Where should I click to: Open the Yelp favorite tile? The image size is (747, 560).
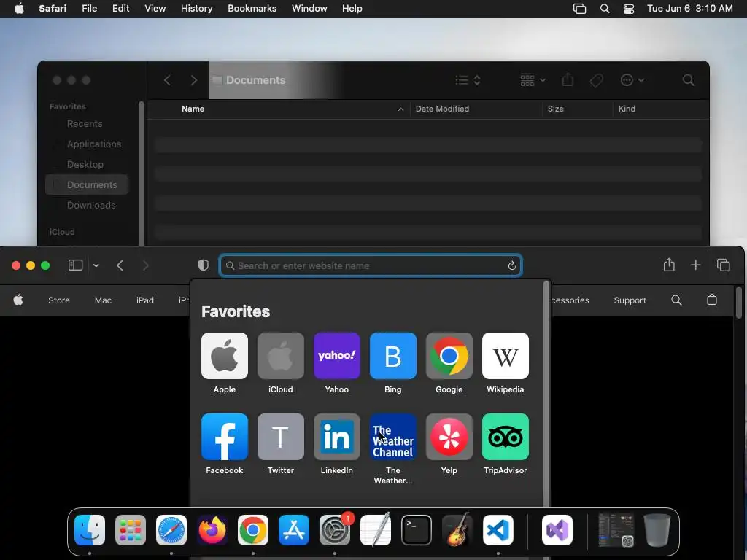[449, 437]
